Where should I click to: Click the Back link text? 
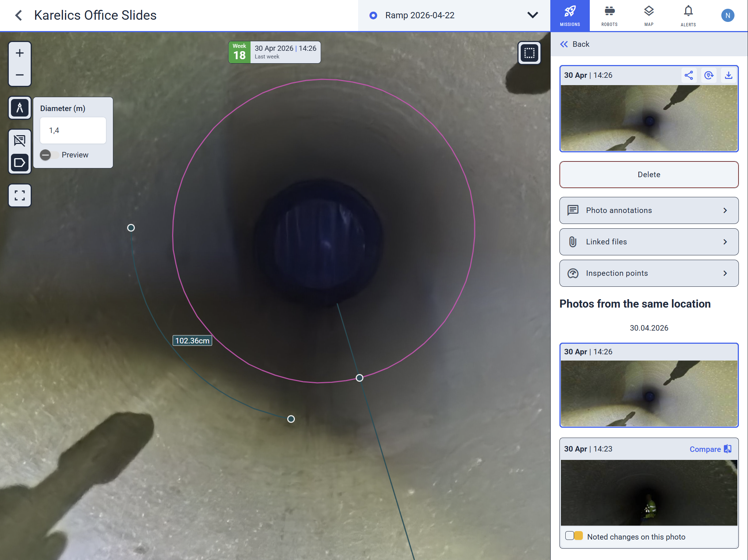tap(581, 44)
